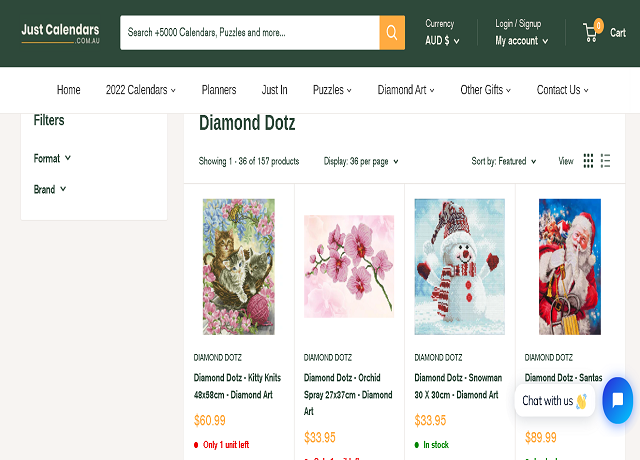Switch to list view layout
Screen dimensions: 640x460
pos(606,161)
